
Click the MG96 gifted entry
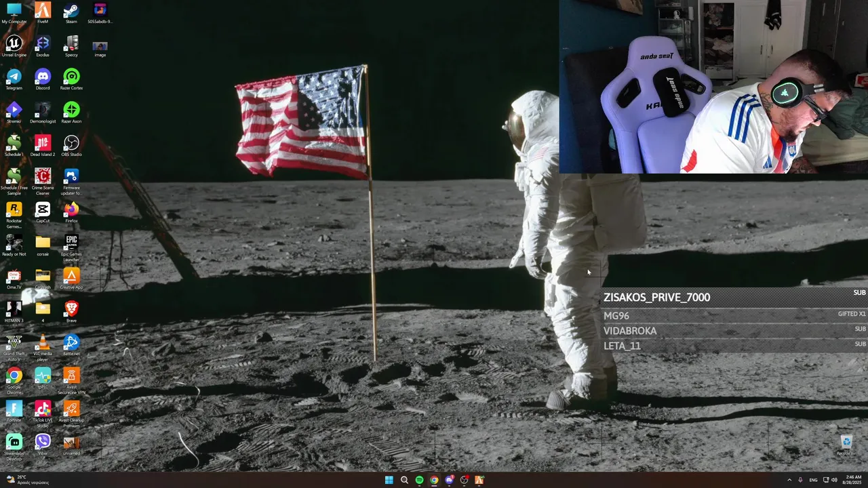point(616,316)
